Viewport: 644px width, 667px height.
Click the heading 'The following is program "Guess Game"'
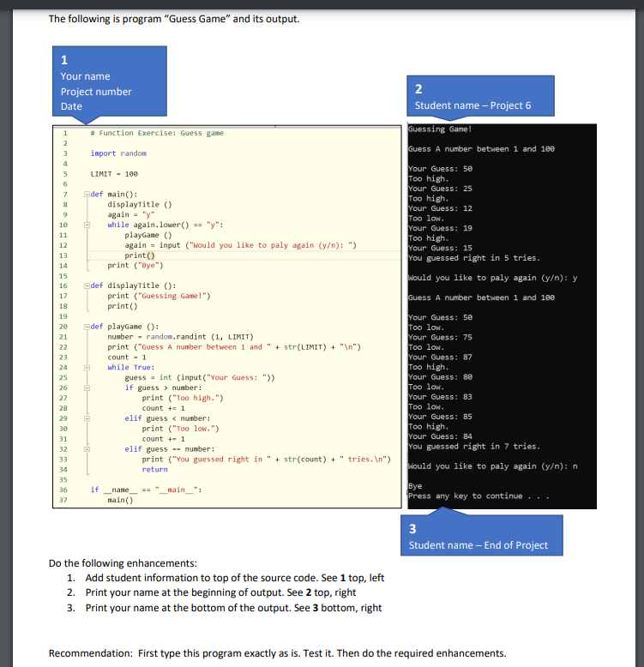(x=174, y=19)
